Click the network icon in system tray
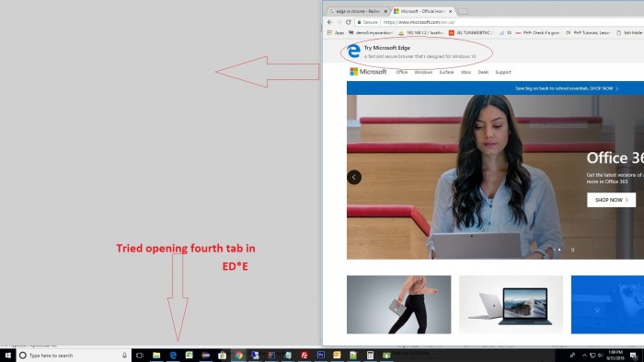Viewport: 644px width, 362px height. [592, 356]
